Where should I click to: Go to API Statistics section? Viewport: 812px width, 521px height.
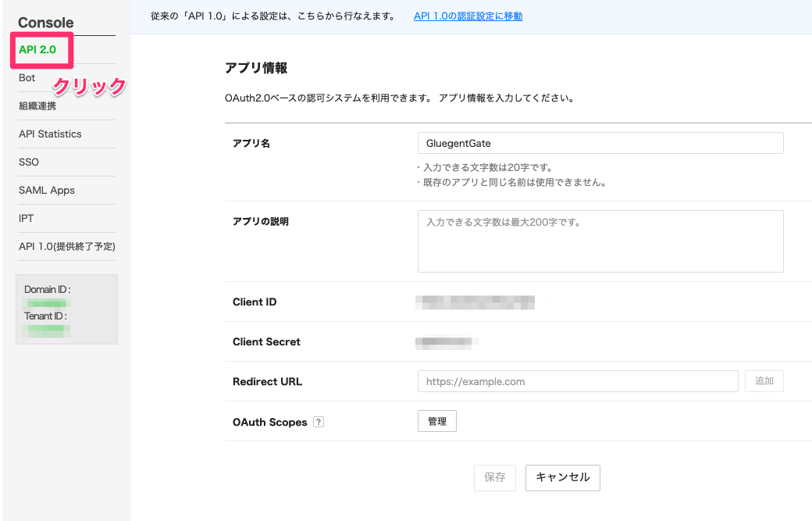pos(50,134)
